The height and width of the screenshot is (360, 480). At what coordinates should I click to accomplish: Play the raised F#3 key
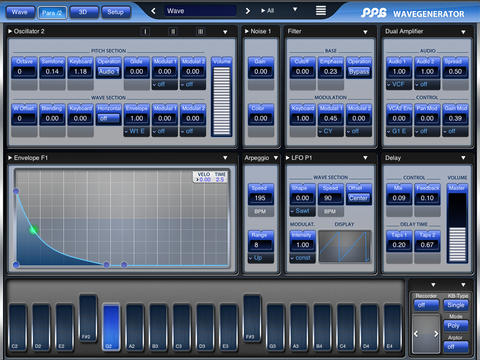pyautogui.click(x=252, y=317)
